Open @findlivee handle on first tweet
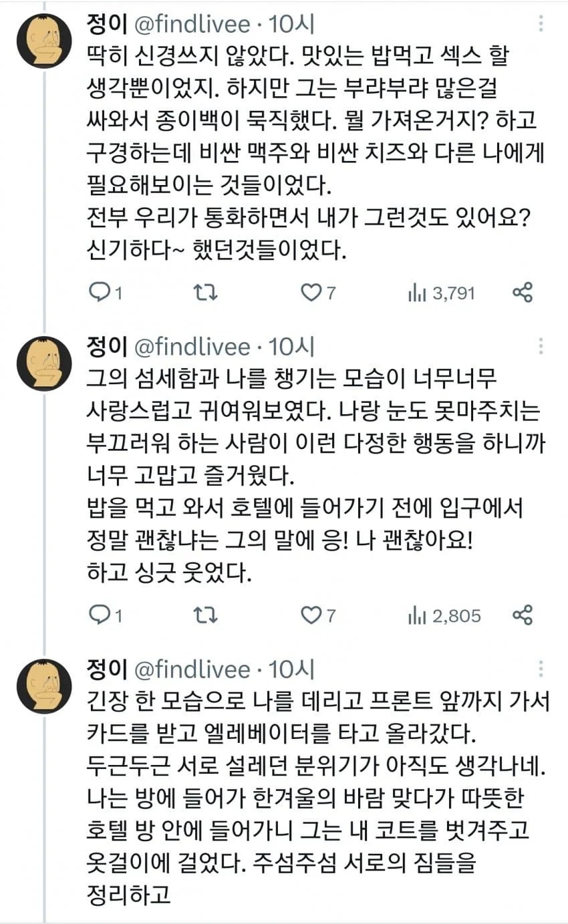The image size is (568, 924). 192,24
